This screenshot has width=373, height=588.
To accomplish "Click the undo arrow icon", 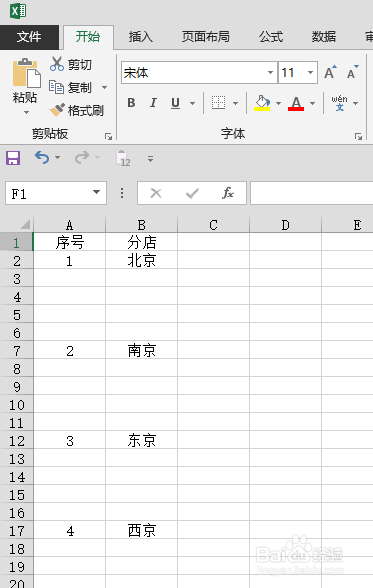I will click(x=42, y=158).
